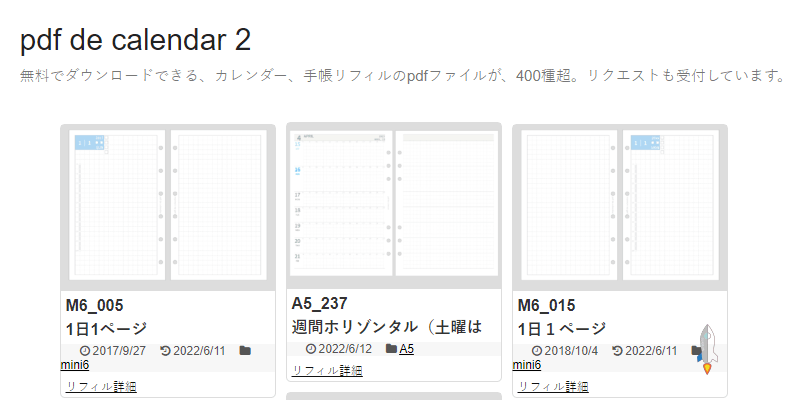Image resolution: width=800 pixels, height=400 pixels.
Task: Click clock icon next to 2017/9/27
Action: 85,351
